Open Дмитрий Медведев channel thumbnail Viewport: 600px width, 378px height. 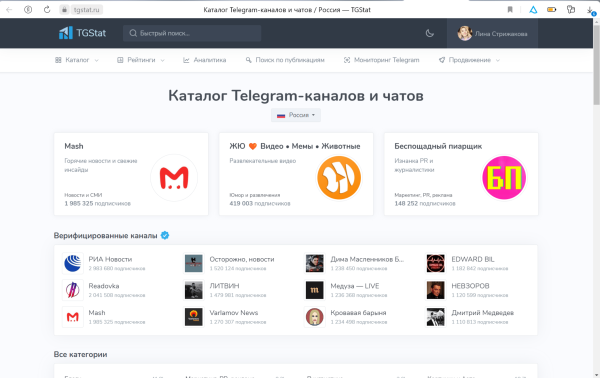(x=435, y=317)
